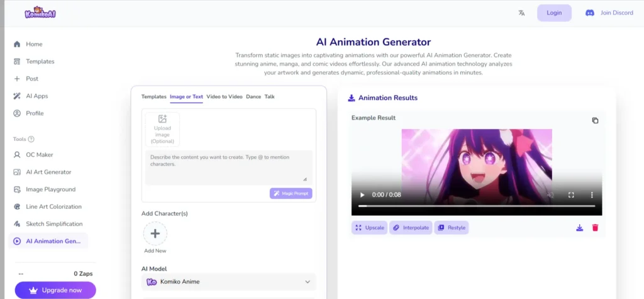The height and width of the screenshot is (299, 644).
Task: Open video more options three-dot menu
Action: pos(591,195)
